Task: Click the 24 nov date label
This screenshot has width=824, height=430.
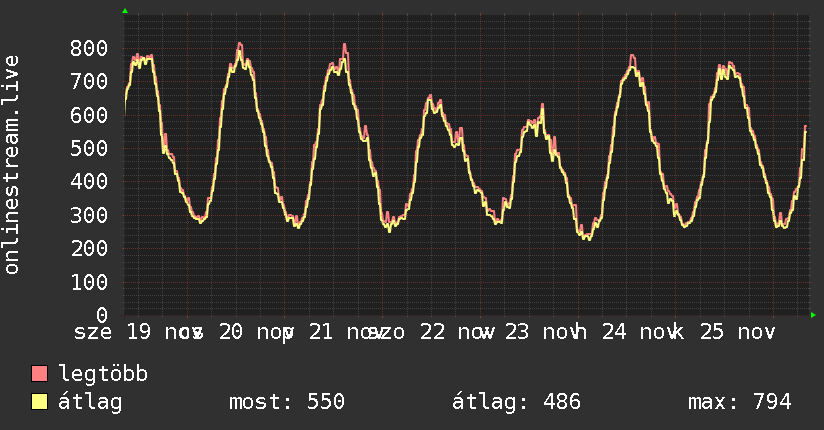Action: [x=636, y=331]
